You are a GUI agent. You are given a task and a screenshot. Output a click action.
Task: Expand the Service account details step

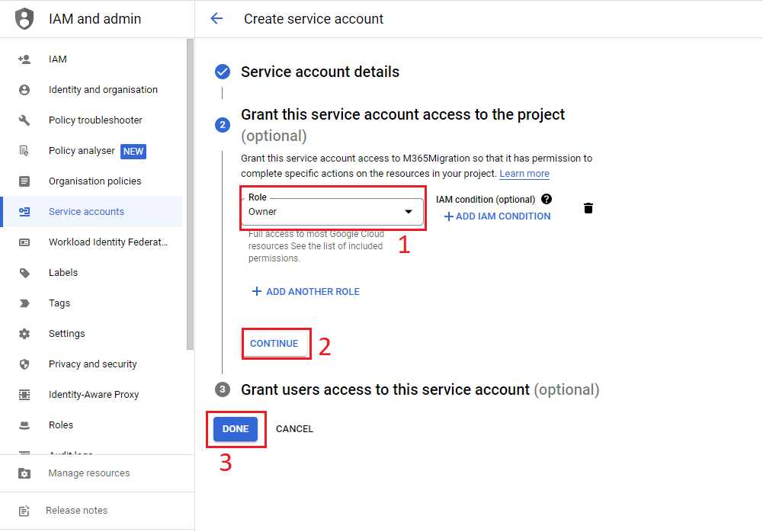320,72
